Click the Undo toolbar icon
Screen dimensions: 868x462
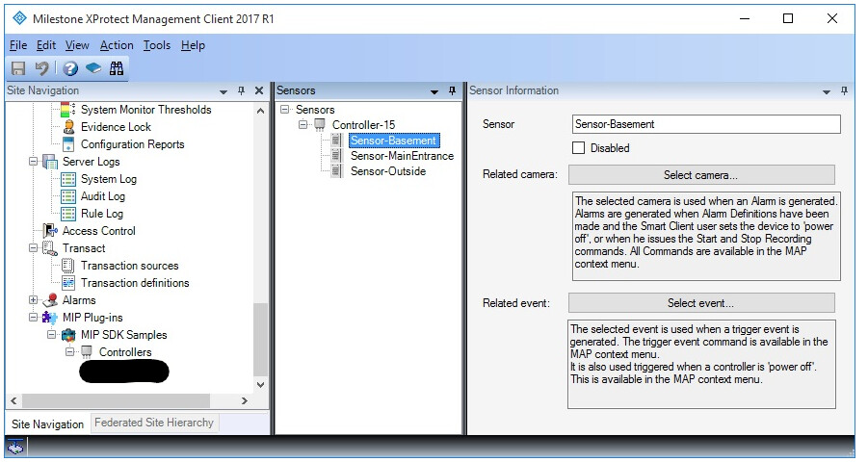pos(41,68)
